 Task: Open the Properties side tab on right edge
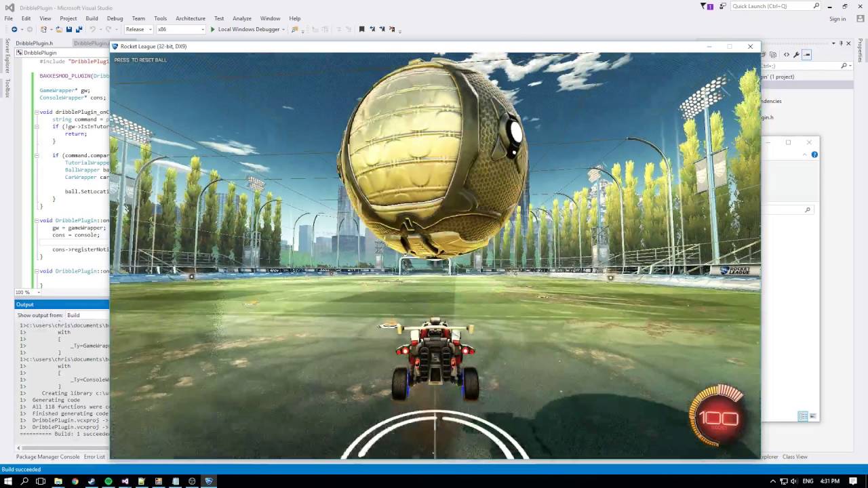860,50
